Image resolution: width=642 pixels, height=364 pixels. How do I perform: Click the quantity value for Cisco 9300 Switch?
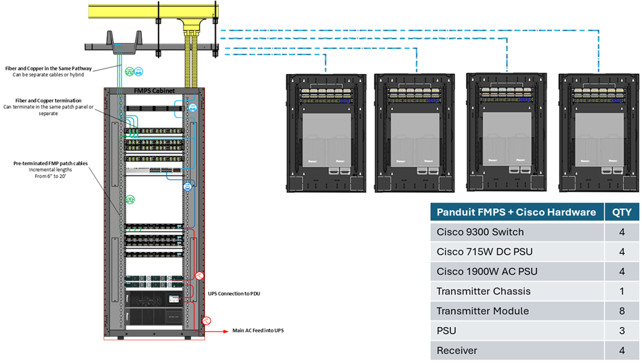[622, 232]
